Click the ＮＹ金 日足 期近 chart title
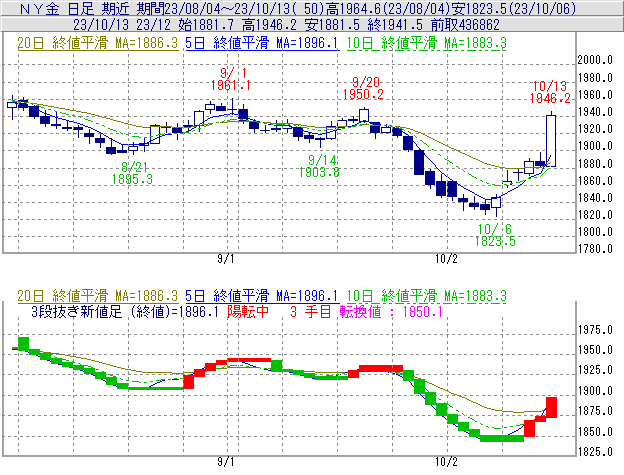Viewport: 624px width, 475px height. coord(68,8)
